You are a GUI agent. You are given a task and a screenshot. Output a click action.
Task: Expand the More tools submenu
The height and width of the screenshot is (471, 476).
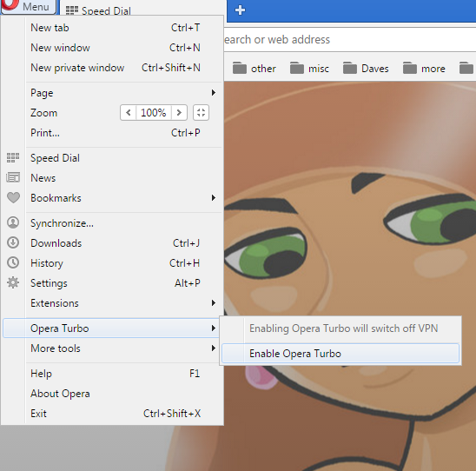pyautogui.click(x=112, y=348)
